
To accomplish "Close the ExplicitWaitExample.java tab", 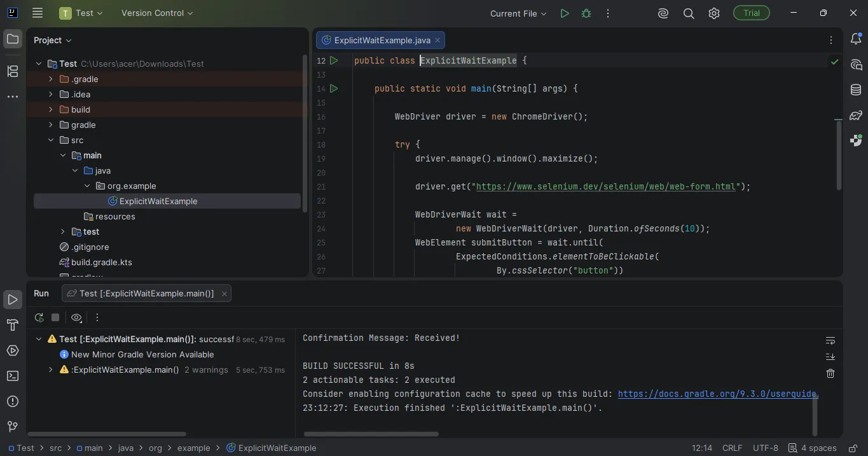I will tap(437, 40).
